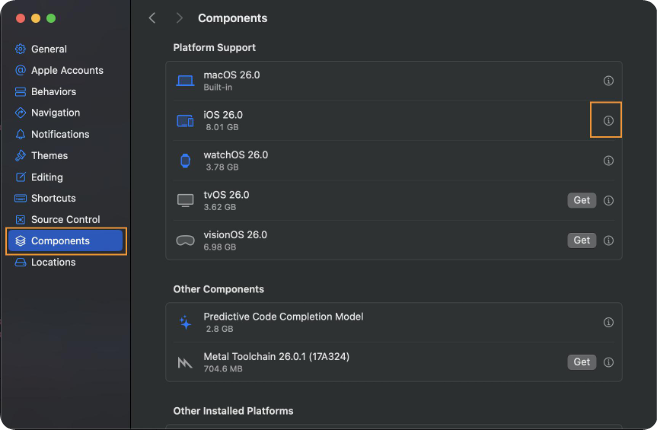Go to the Navigation settings
Screen dimensions: 658x430
pyautogui.click(x=65, y=113)
